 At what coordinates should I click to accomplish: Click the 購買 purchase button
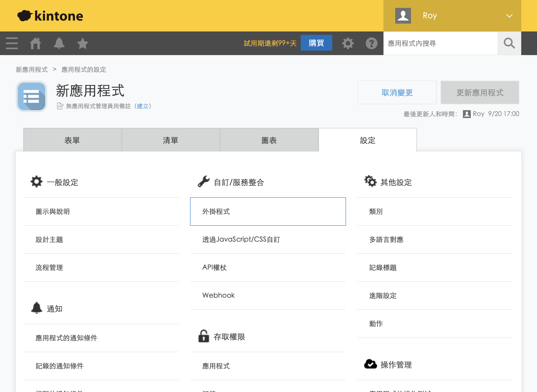click(316, 43)
